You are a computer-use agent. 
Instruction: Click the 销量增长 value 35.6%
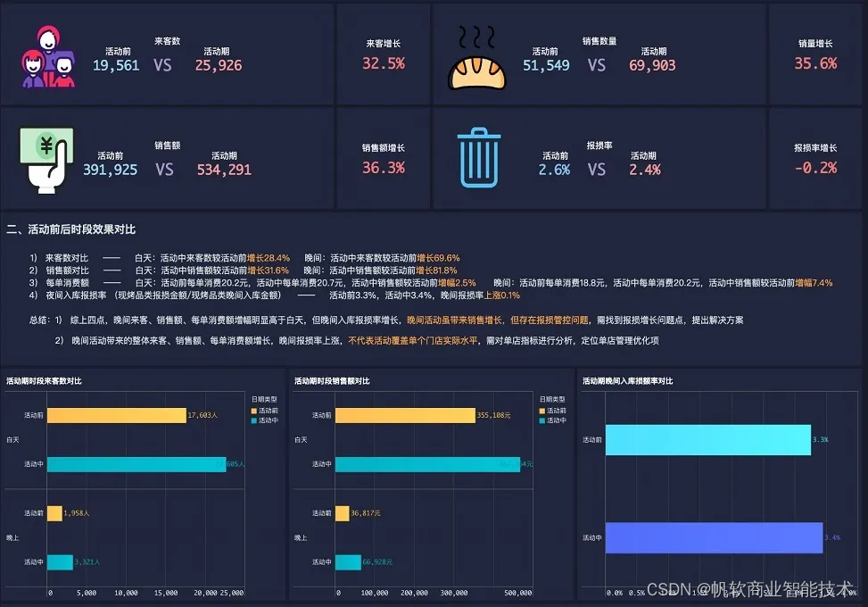click(816, 63)
